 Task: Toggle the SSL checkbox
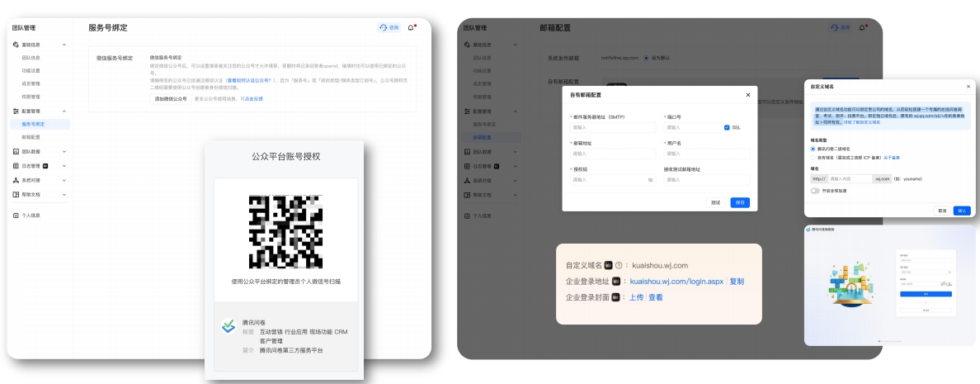pyautogui.click(x=726, y=127)
